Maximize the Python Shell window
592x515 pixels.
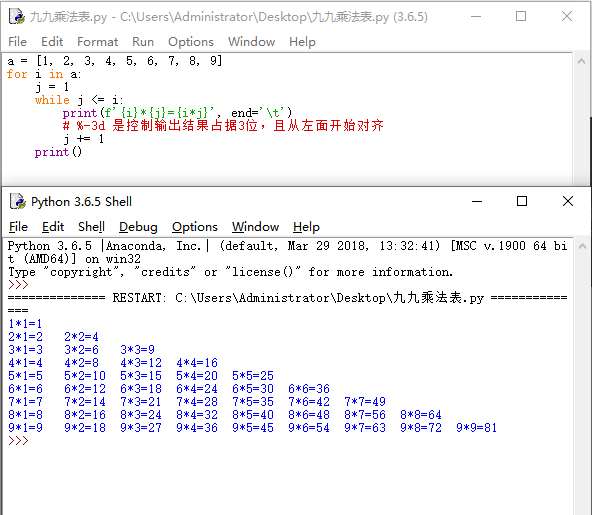(x=522, y=201)
